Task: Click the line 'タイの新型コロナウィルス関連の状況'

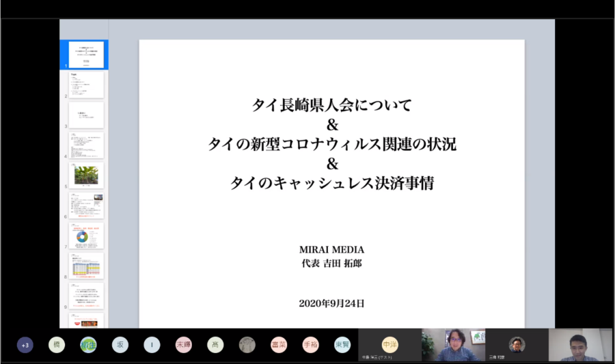Action: 332,144
